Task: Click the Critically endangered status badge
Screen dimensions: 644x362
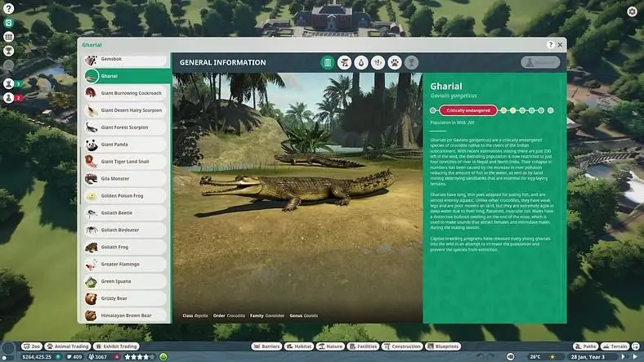Action: coord(468,110)
